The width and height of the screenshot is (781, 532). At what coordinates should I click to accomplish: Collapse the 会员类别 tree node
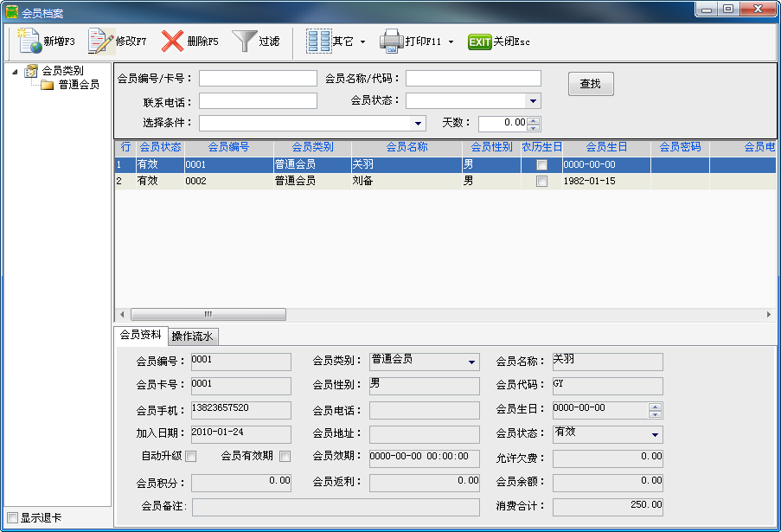16,72
